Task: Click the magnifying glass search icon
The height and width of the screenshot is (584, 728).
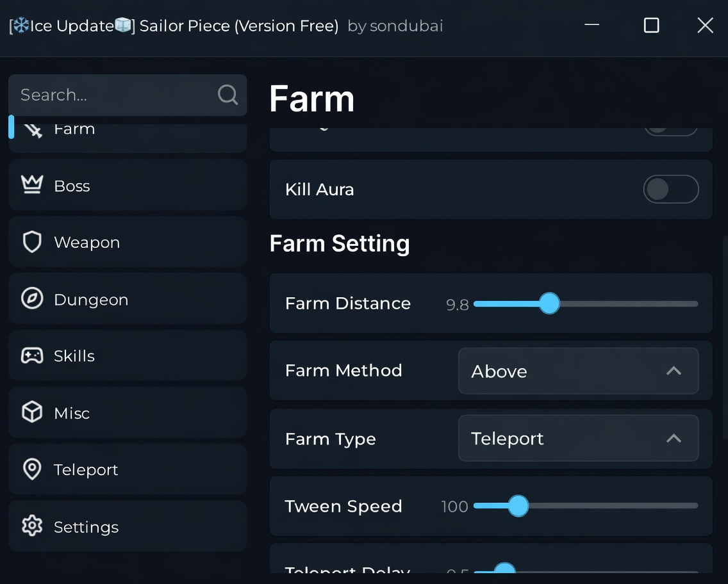Action: [227, 95]
